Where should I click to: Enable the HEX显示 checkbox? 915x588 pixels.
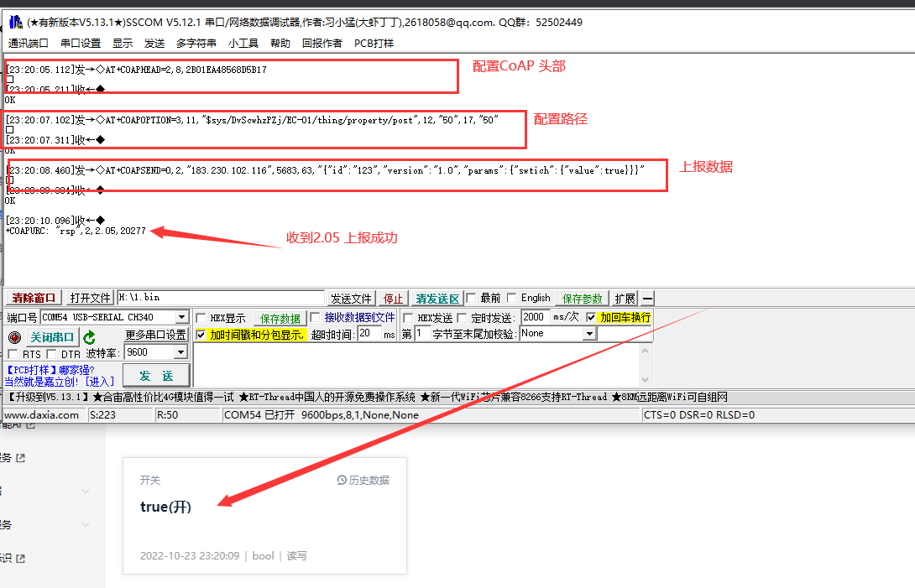[201, 318]
